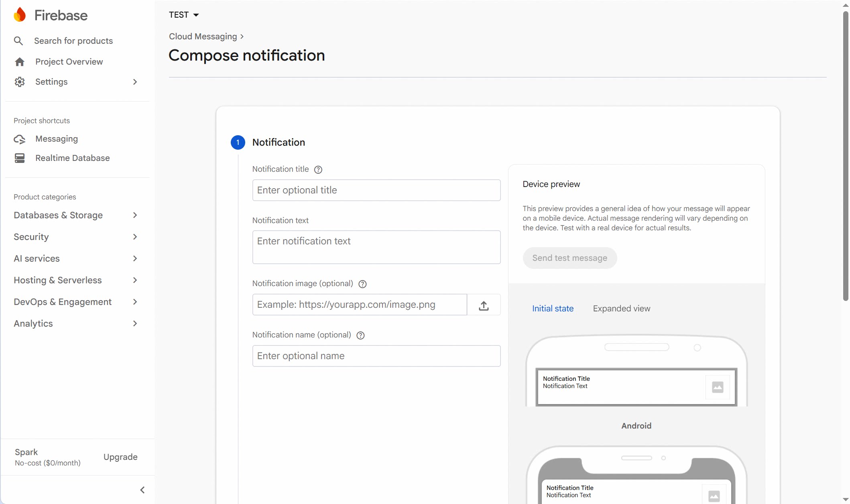The height and width of the screenshot is (504, 850).
Task: Open Settings in the sidebar
Action: tap(51, 82)
